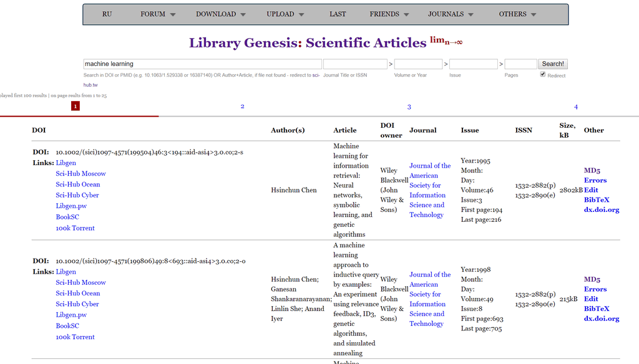Click the Issue input field
The image size is (639, 364).
click(473, 64)
